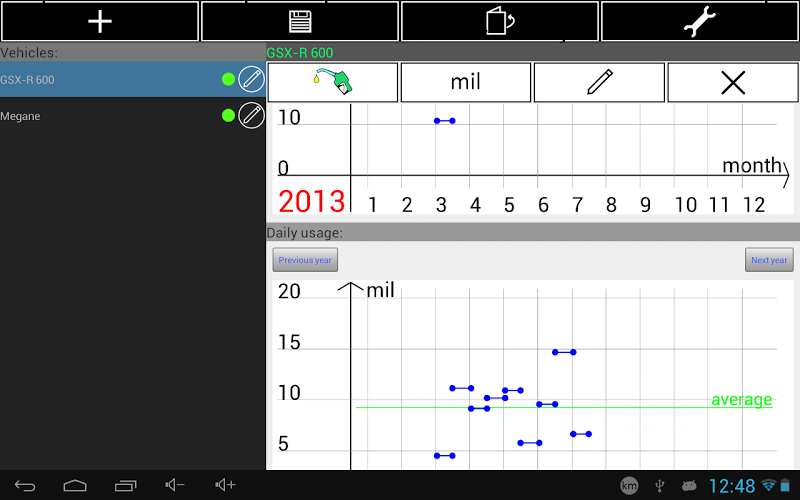Tap the battery status icon
This screenshot has width=800, height=500.
785,485
